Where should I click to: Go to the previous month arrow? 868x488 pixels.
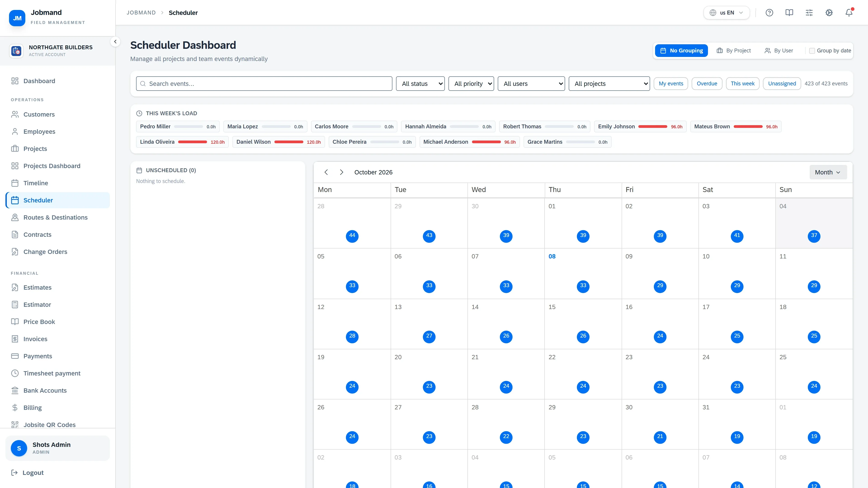326,172
